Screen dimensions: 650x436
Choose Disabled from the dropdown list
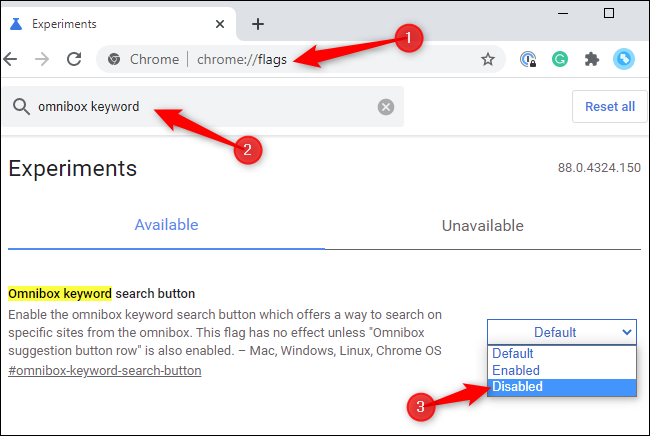pyautogui.click(x=562, y=387)
